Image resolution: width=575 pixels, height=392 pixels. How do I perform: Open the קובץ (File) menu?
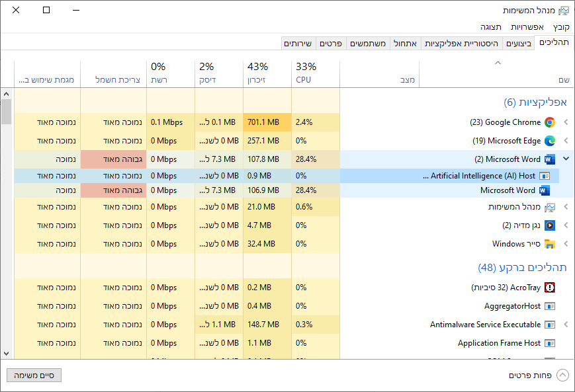click(561, 27)
